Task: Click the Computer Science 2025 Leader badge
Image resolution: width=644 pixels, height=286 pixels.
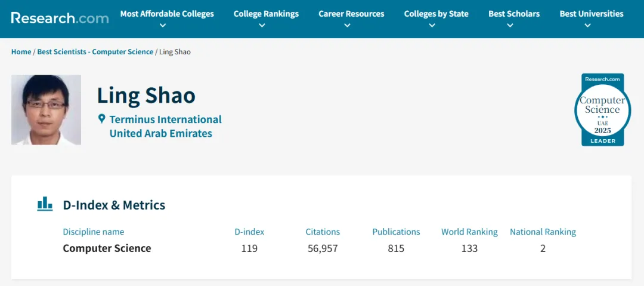Action: (602, 110)
